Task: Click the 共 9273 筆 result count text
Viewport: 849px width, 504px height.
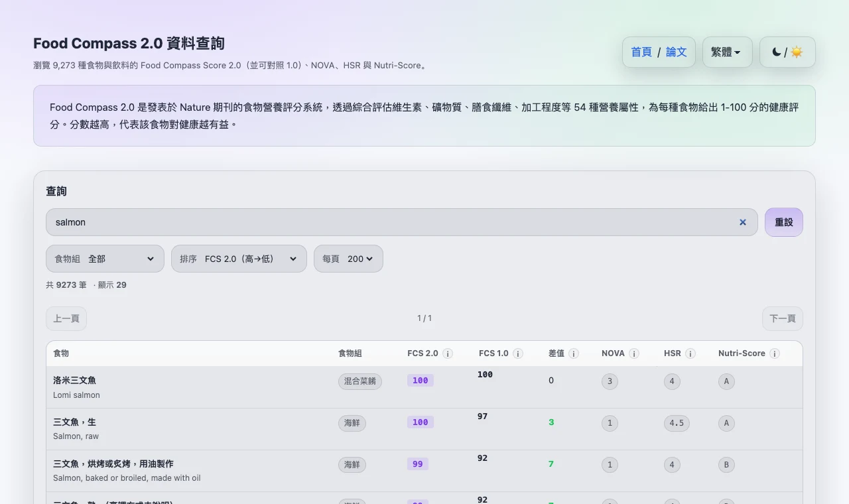Action: click(x=66, y=285)
